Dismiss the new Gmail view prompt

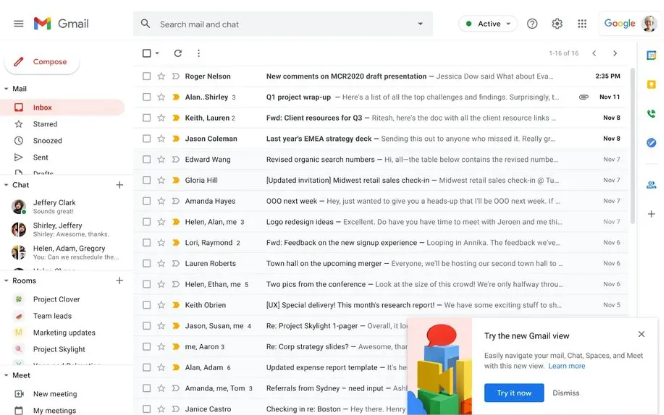click(x=566, y=393)
